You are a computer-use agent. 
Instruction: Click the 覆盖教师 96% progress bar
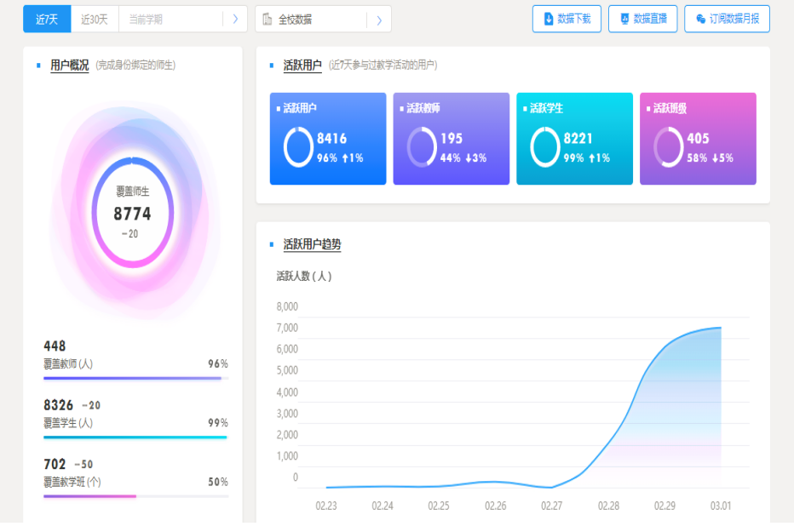[x=135, y=378]
